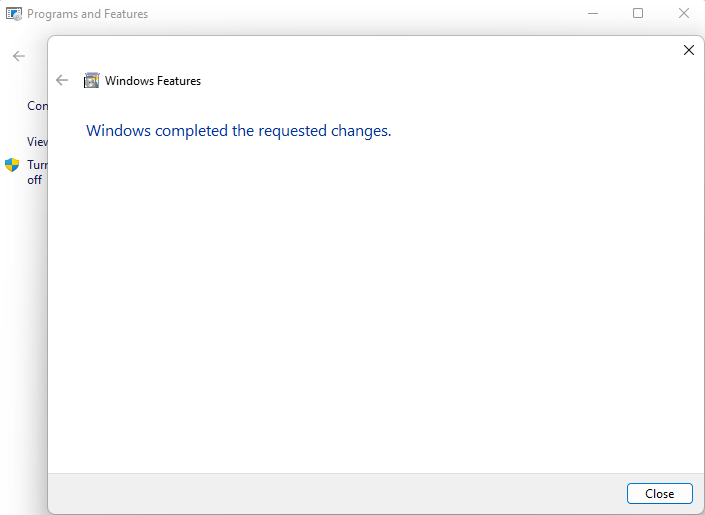Click the Windows Features title icon

coord(92,81)
